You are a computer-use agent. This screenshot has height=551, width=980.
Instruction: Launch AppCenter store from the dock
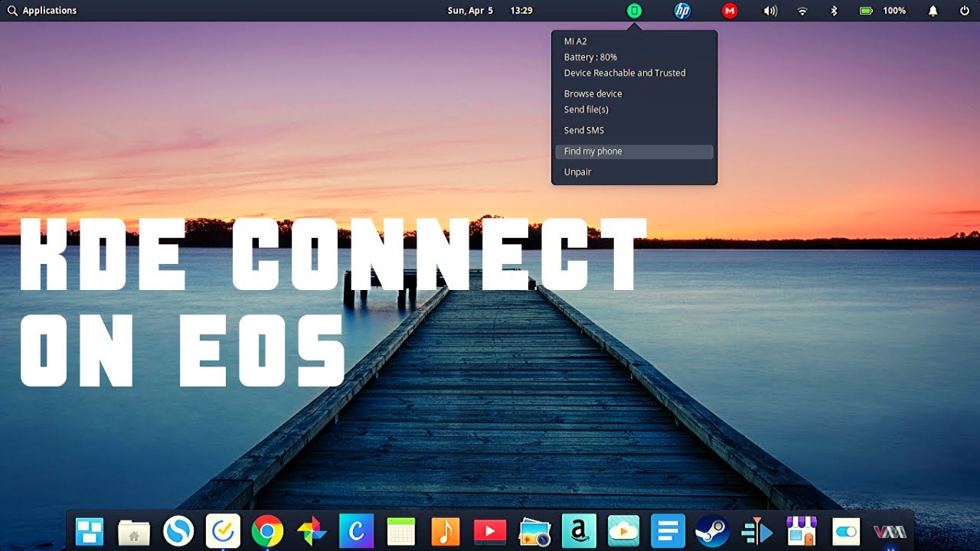pos(801,530)
